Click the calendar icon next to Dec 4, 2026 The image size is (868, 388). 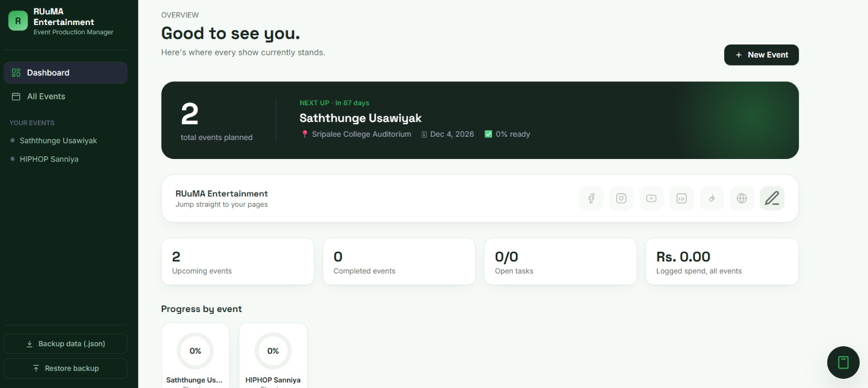pyautogui.click(x=424, y=135)
